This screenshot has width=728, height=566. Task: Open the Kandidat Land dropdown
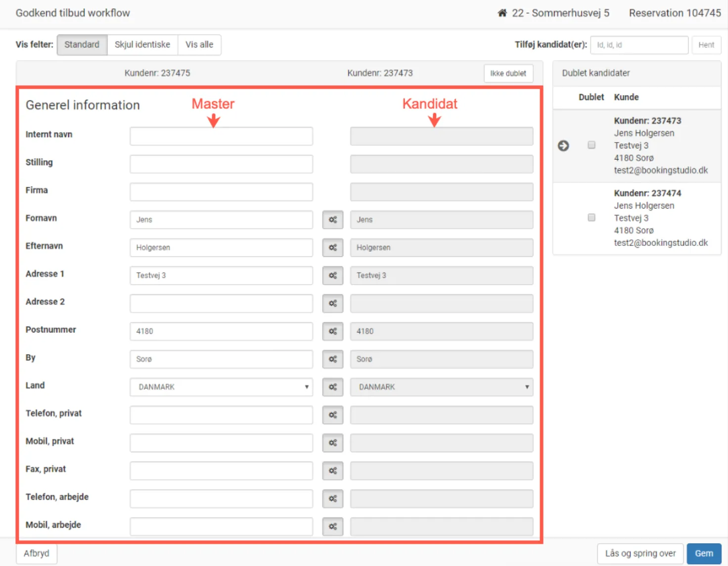click(441, 387)
